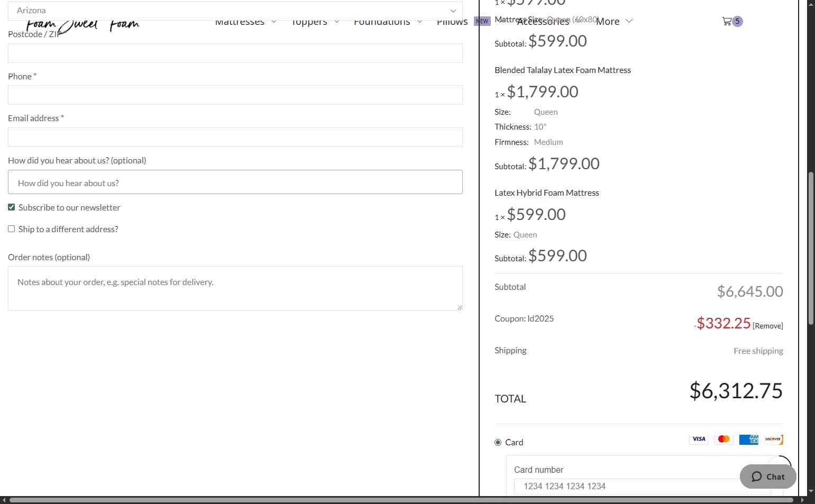Click the Free shipping text

point(758,351)
